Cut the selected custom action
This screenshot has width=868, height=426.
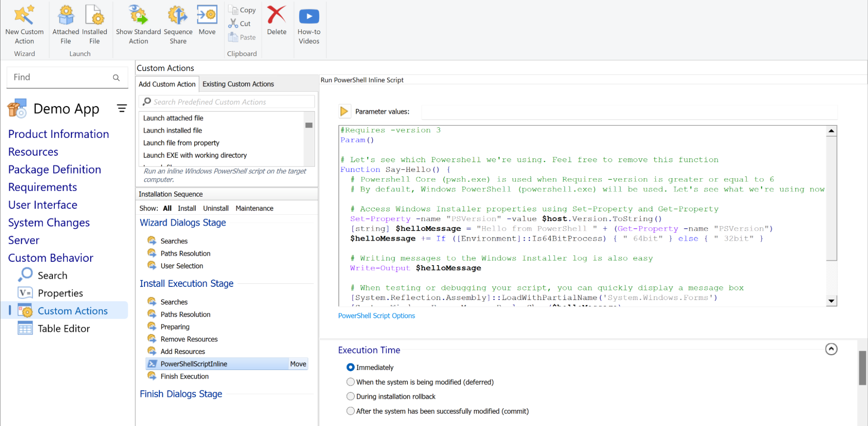[x=240, y=23]
